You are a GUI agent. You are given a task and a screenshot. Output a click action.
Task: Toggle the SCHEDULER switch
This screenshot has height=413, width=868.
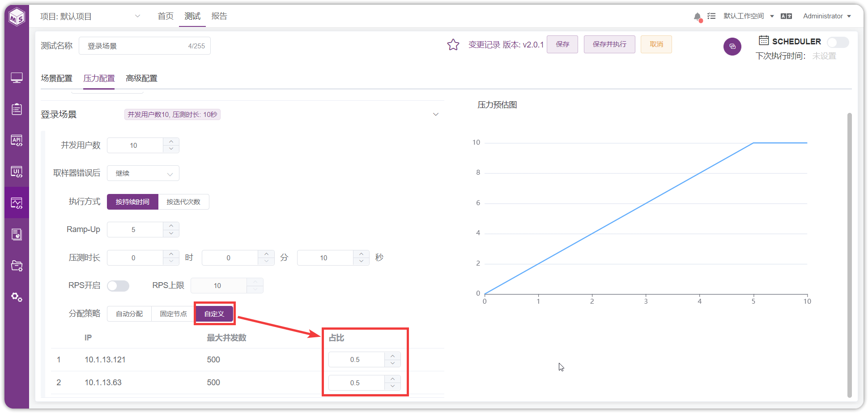point(838,42)
